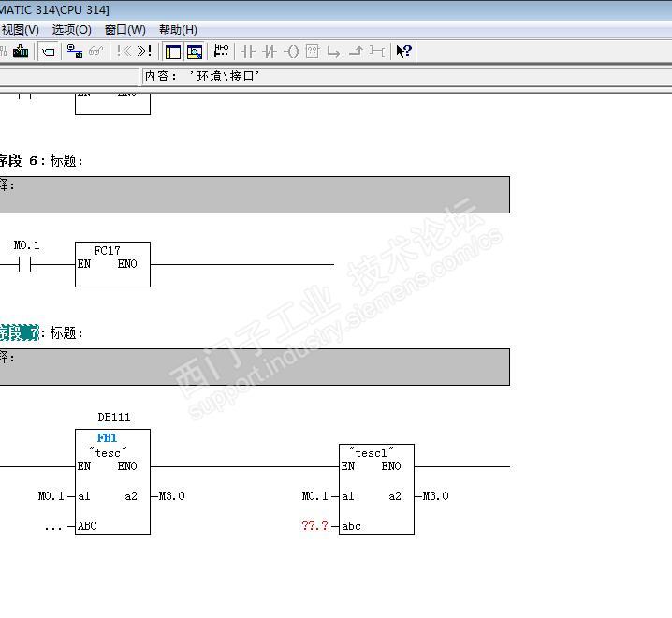Click the context help arrow icon
Screen dimensions: 672x618
pos(403,51)
